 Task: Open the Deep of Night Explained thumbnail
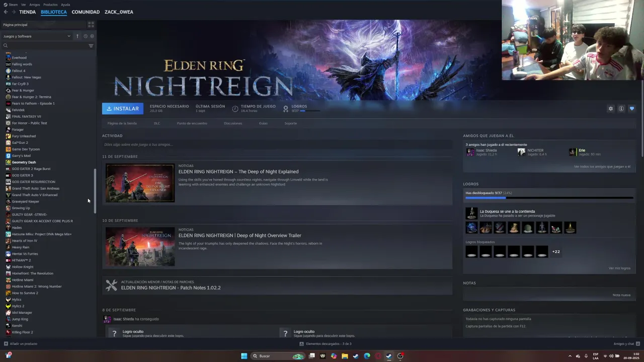point(140,183)
